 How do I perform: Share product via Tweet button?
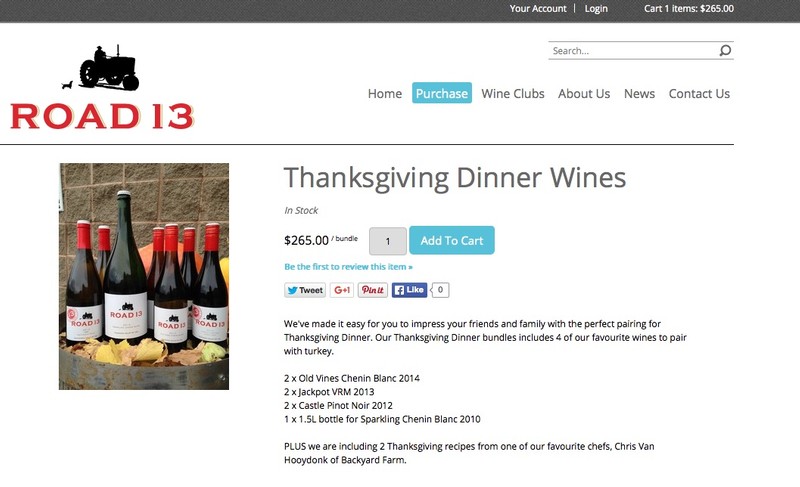pos(305,290)
